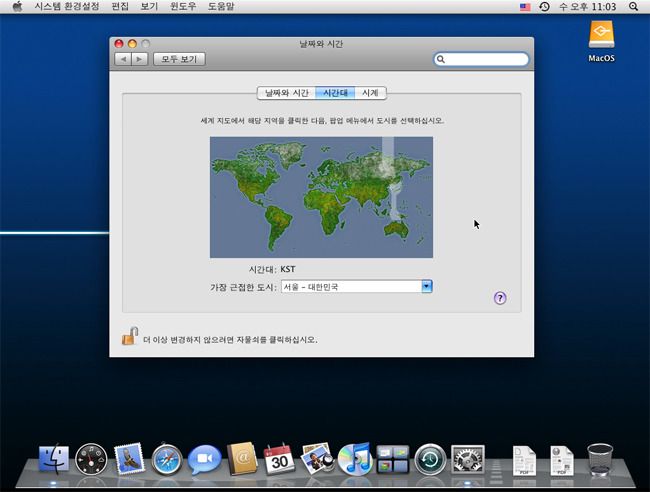Minimize the window with yellow button

[132, 44]
